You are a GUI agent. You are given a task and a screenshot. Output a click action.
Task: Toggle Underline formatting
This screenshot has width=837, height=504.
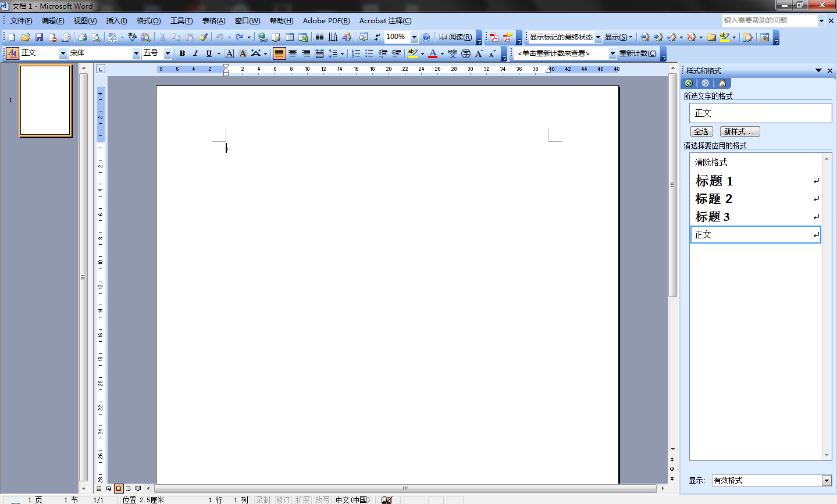pyautogui.click(x=209, y=53)
